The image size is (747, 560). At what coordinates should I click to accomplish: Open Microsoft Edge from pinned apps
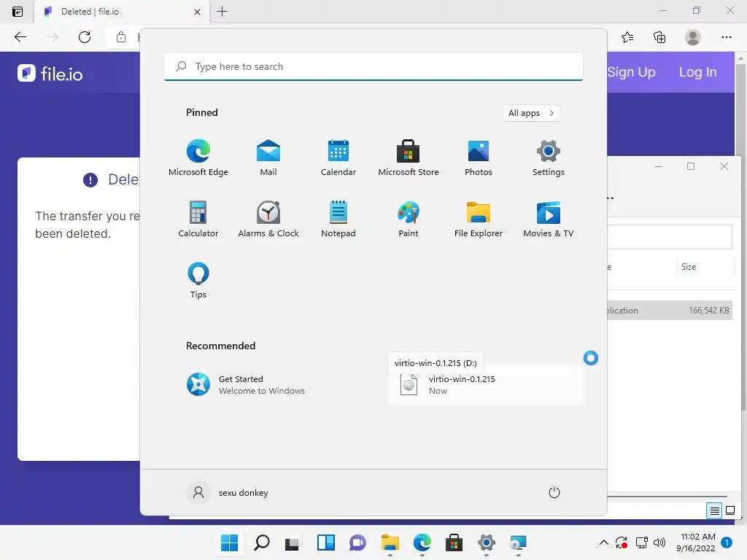coord(198,157)
